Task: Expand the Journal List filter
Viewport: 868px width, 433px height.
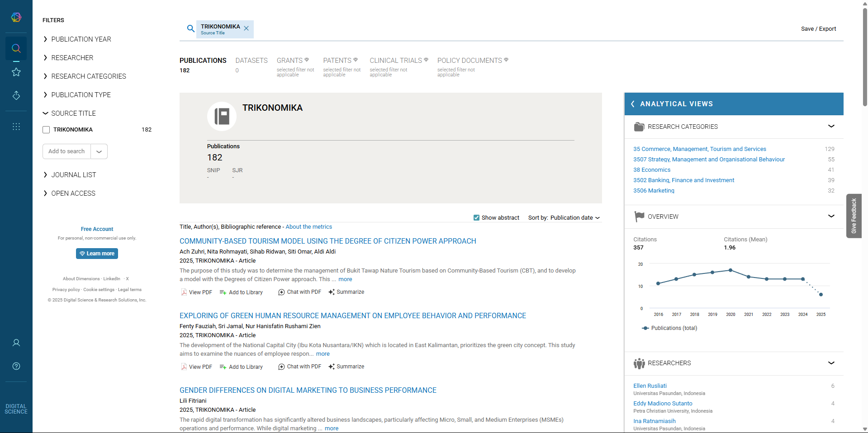Action: (x=69, y=175)
